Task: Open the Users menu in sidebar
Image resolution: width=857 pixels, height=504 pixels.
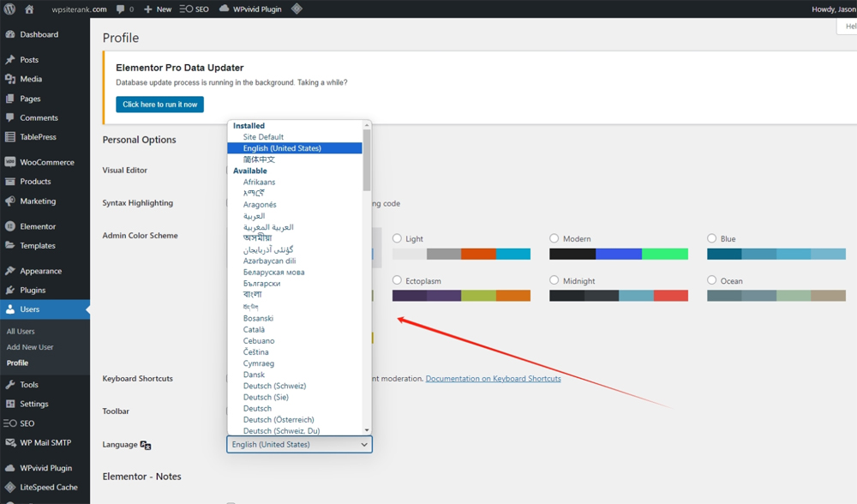Action: (45, 309)
